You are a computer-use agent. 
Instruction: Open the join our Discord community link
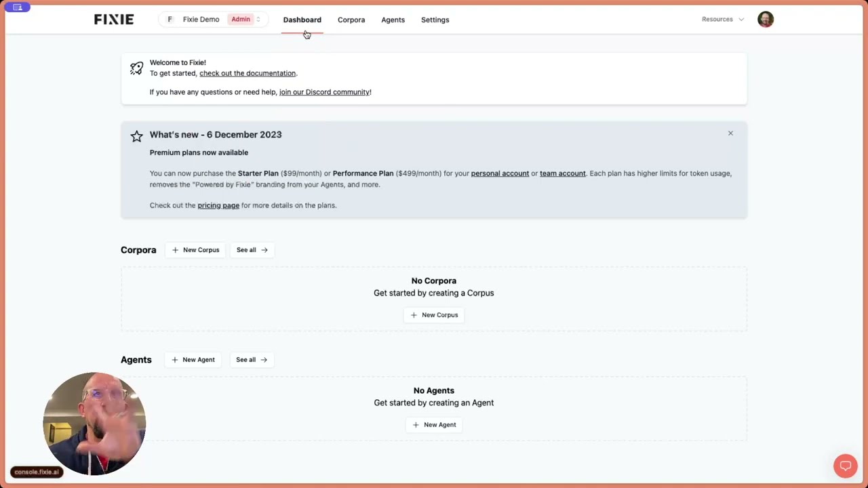click(324, 92)
